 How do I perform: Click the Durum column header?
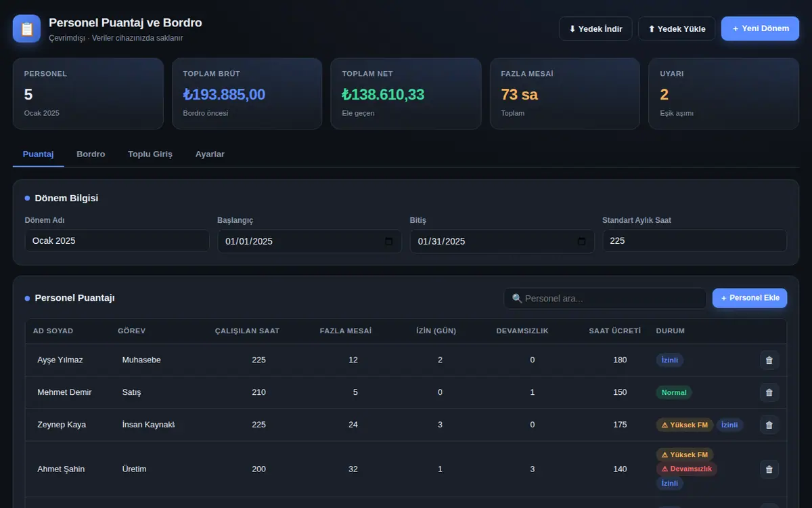[671, 331]
